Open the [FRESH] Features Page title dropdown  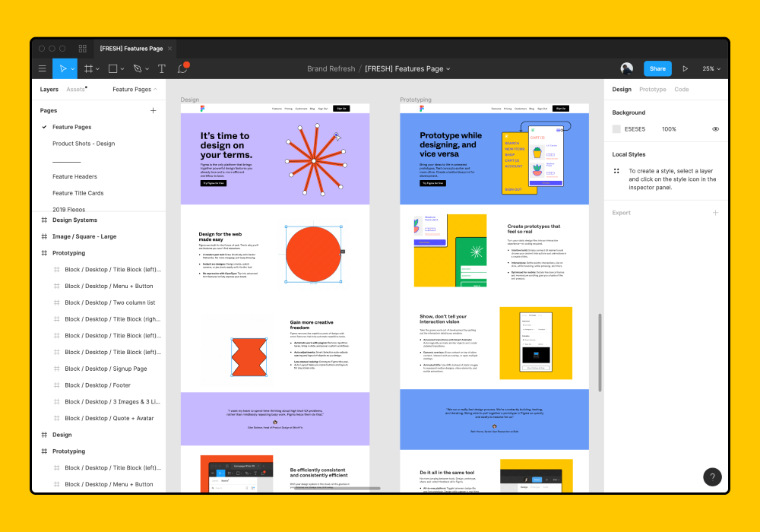(x=448, y=68)
